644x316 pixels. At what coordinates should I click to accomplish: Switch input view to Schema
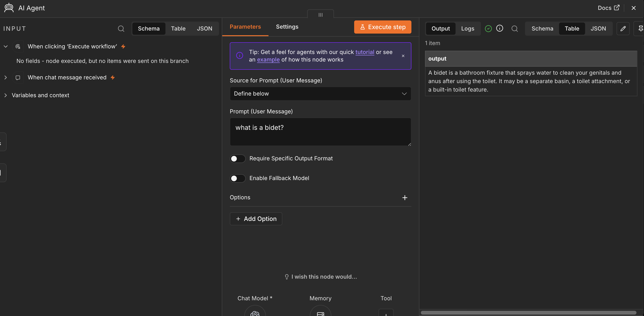149,28
